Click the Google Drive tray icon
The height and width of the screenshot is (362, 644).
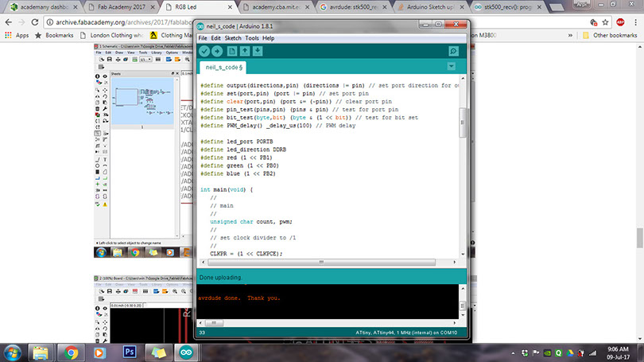tap(570, 353)
